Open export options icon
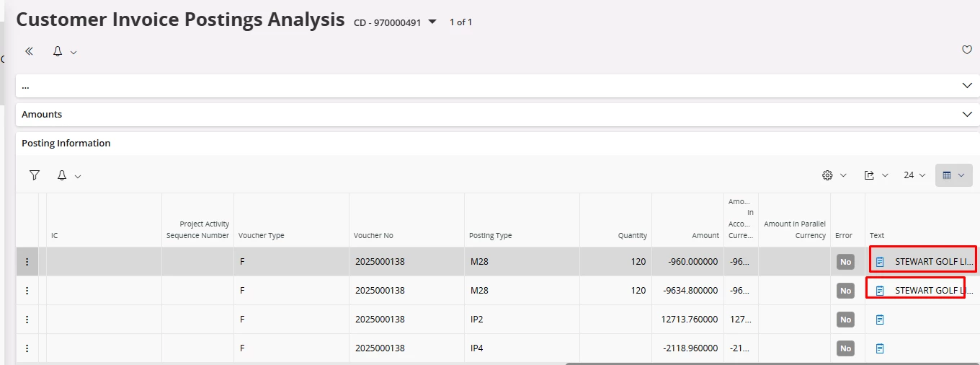 (x=869, y=175)
